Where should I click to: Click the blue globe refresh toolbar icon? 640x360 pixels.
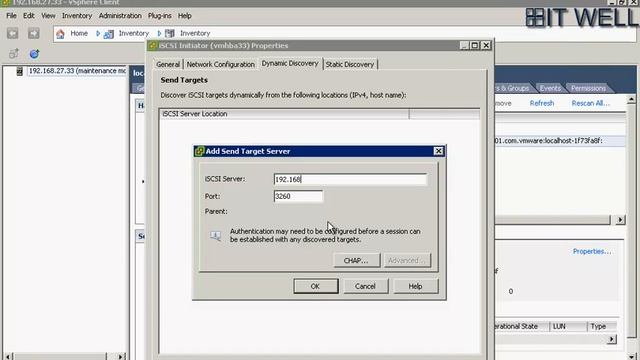tap(34, 53)
